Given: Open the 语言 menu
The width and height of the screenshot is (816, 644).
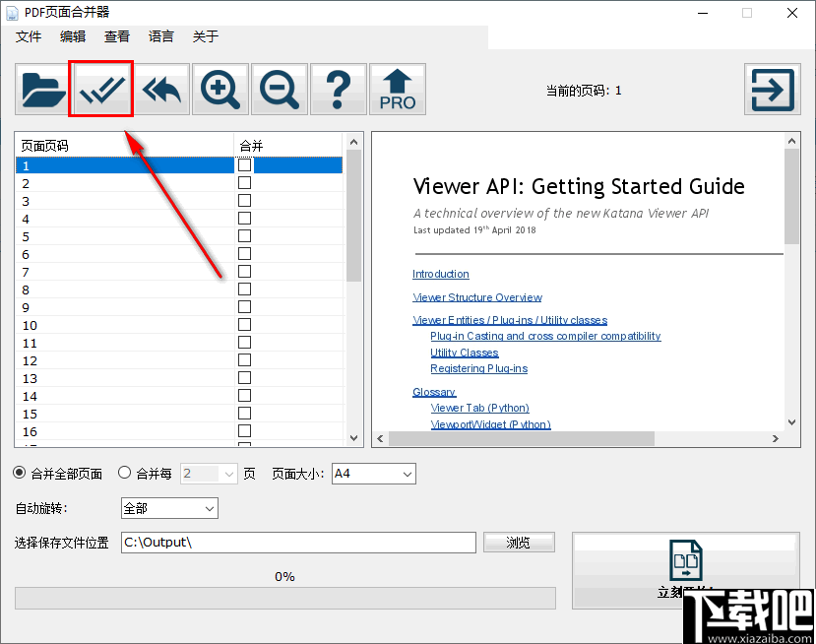Looking at the screenshot, I should [x=161, y=36].
